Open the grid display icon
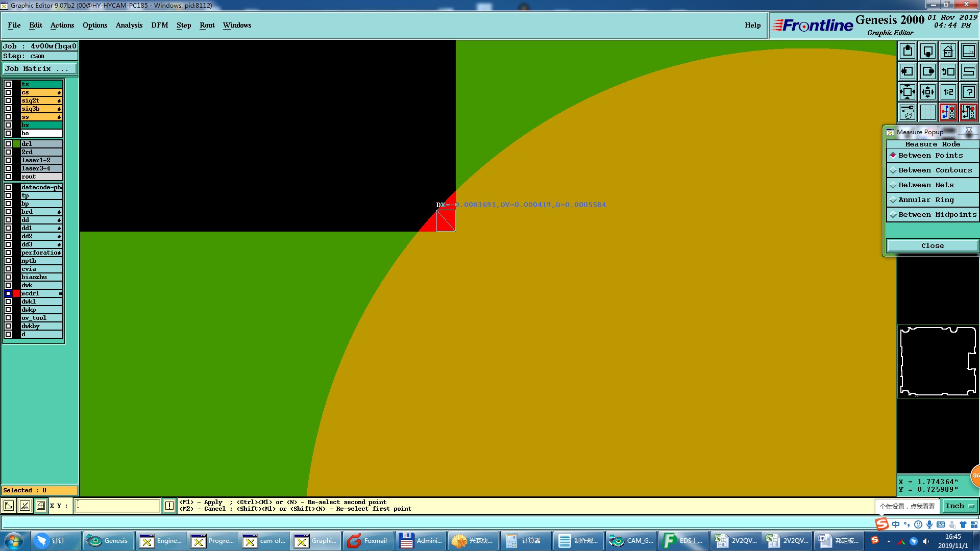The image size is (980, 551). click(927, 112)
